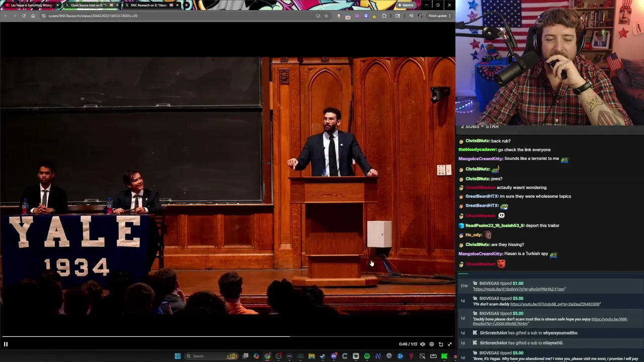644x362 pixels.
Task: Switch to the Las Vegas is Everything Wrong tab
Action: click(31, 5)
